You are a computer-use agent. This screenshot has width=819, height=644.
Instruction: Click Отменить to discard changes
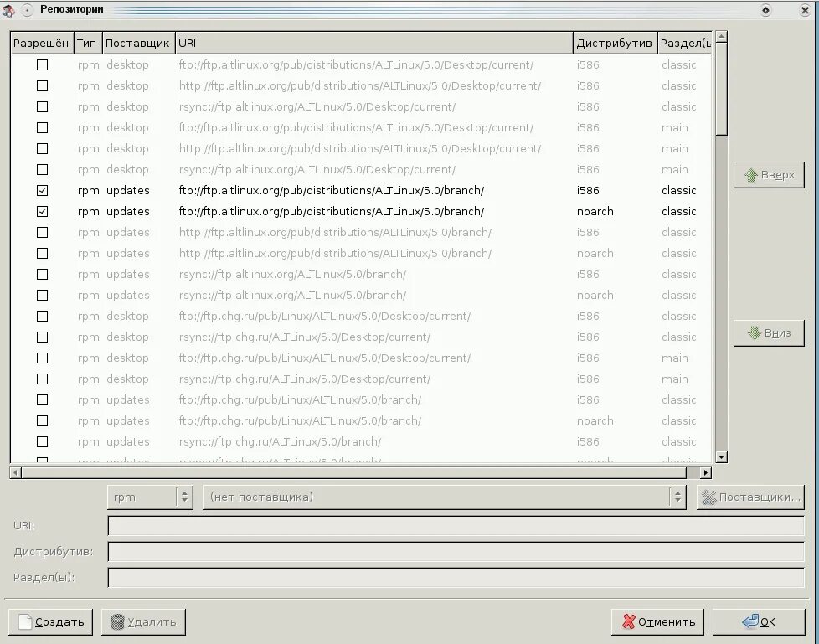tap(658, 622)
